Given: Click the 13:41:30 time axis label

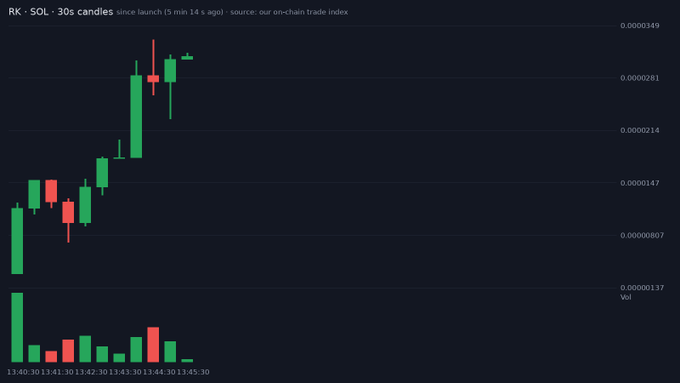Looking at the screenshot, I should coord(57,372).
